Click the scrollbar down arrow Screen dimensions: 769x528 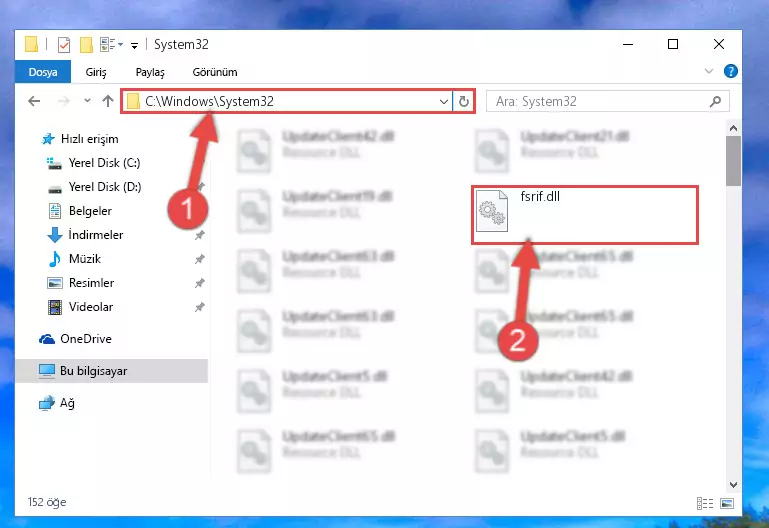(x=733, y=485)
